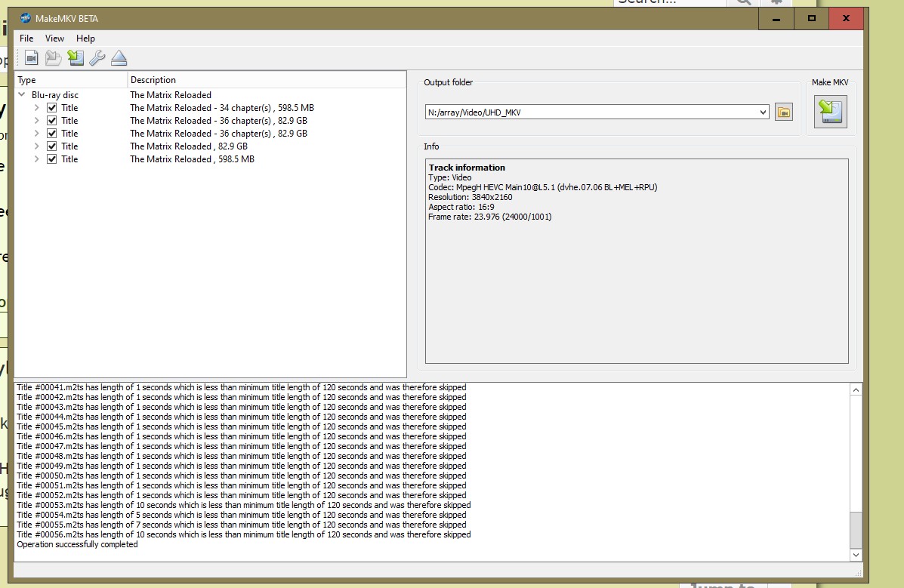Expand the first 36 chapter(s) title row
Image resolution: width=904 pixels, height=588 pixels.
[x=36, y=121]
